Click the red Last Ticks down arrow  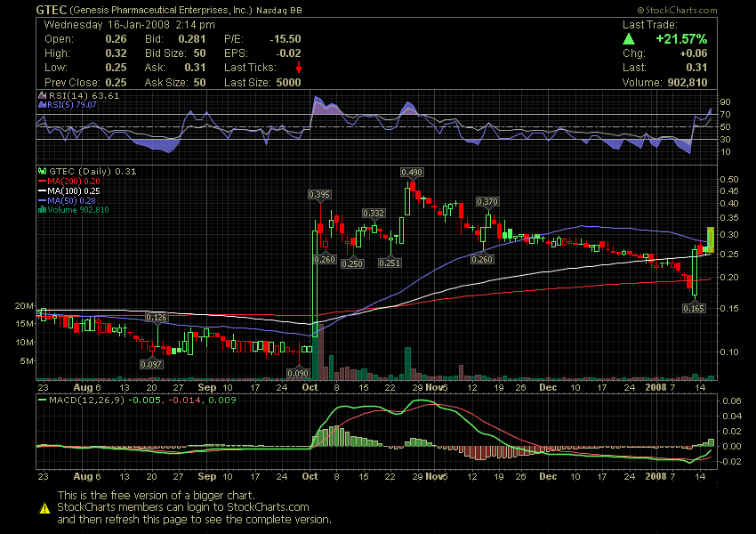tap(299, 68)
